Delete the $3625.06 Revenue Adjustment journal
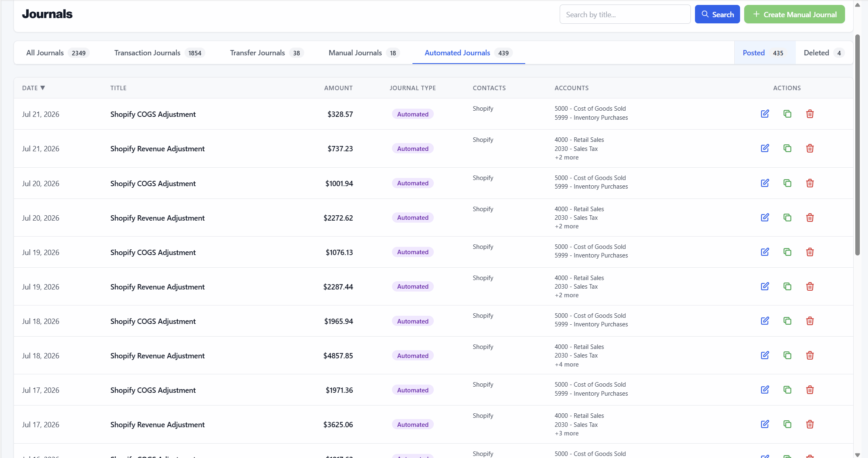The image size is (868, 458). pos(810,424)
